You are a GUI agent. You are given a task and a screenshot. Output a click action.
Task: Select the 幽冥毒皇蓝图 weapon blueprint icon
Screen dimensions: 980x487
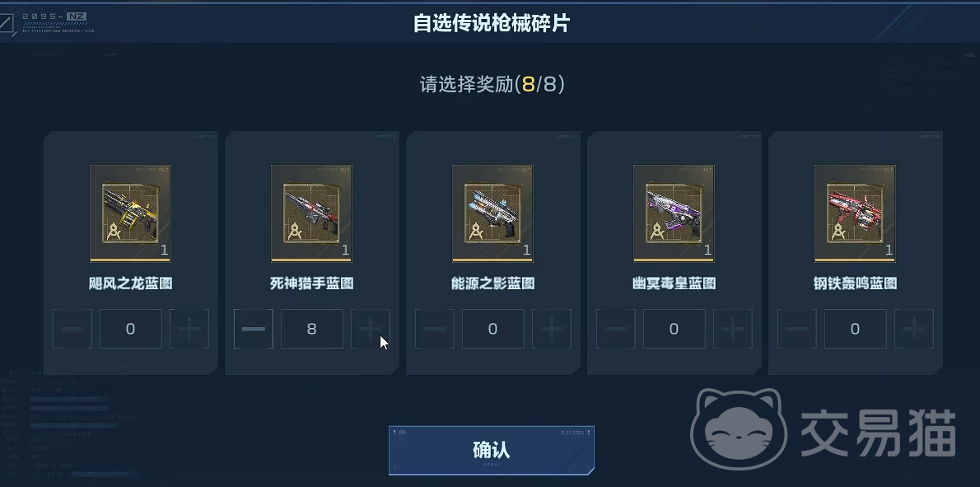pyautogui.click(x=674, y=213)
